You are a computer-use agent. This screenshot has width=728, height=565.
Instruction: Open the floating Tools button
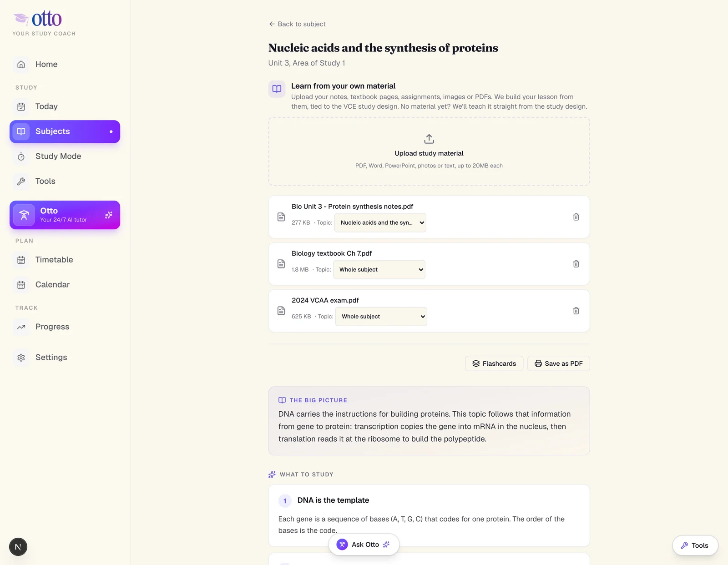point(695,545)
